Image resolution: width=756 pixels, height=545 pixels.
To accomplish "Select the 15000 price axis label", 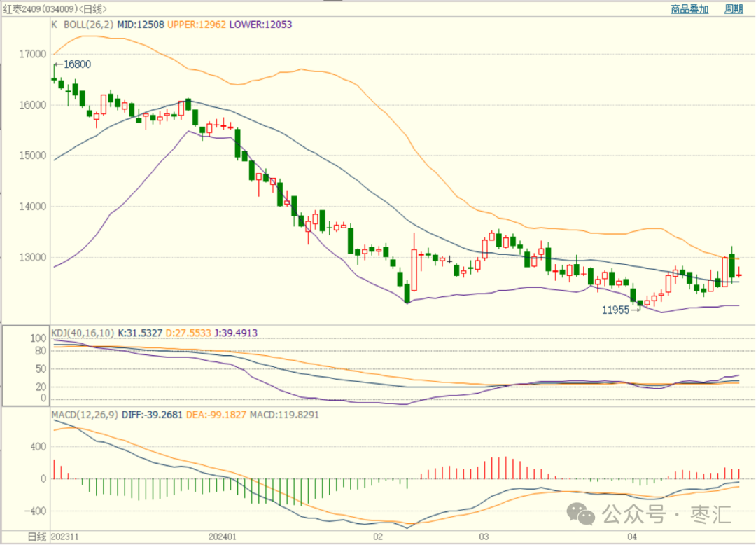I will tap(33, 156).
